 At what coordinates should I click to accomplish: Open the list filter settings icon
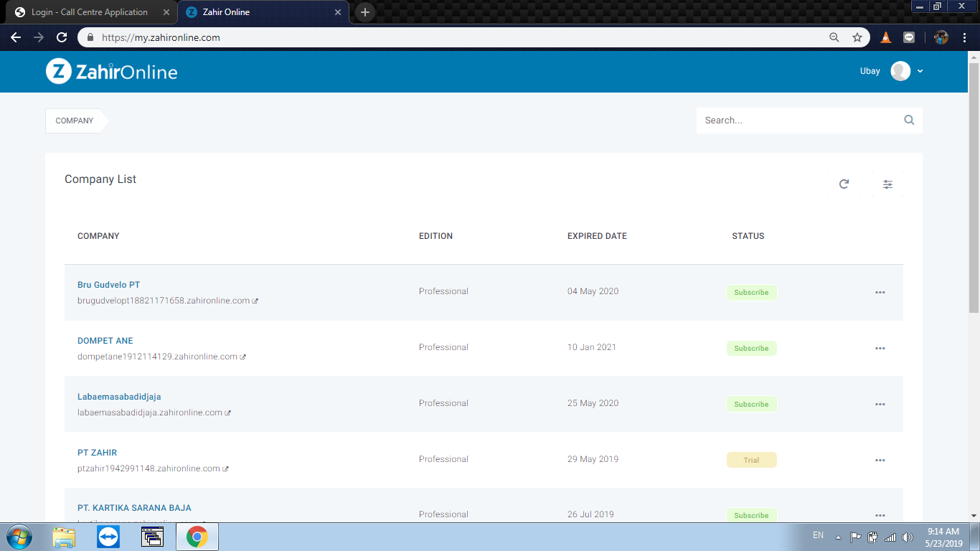[887, 184]
